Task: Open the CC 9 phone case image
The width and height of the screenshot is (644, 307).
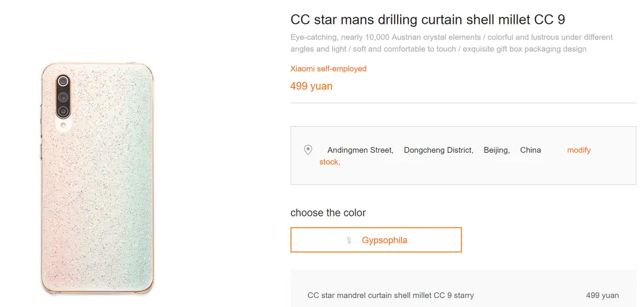Action: [97, 178]
